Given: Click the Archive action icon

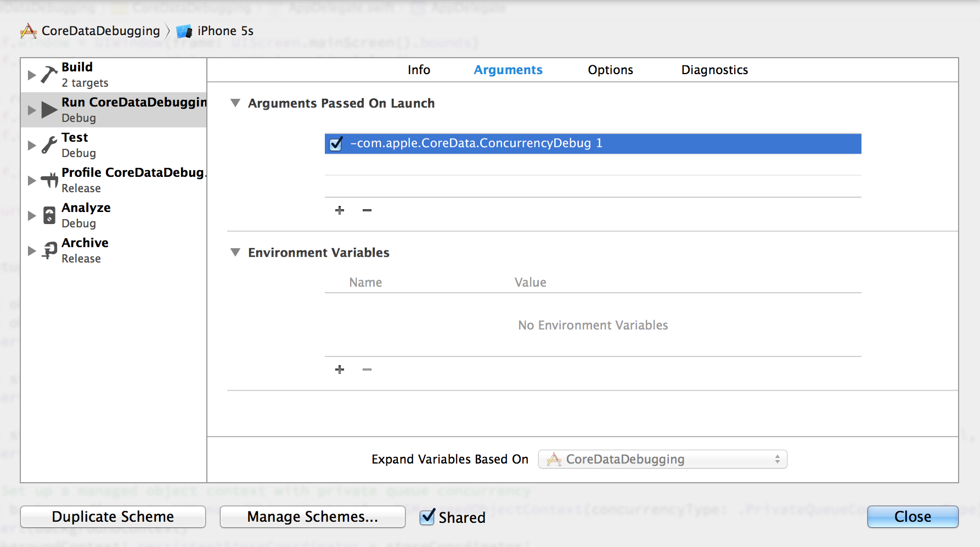Looking at the screenshot, I should pyautogui.click(x=49, y=250).
